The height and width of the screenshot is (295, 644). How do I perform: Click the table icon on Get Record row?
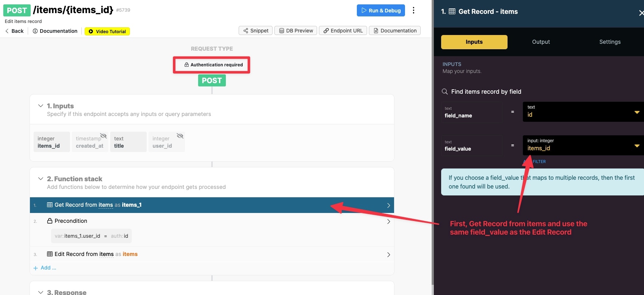(x=50, y=205)
